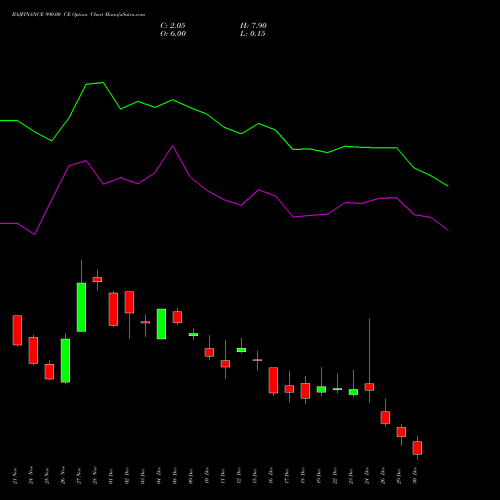Select the high value H: 7.90
Screen dimensions: 500x500
[253, 26]
